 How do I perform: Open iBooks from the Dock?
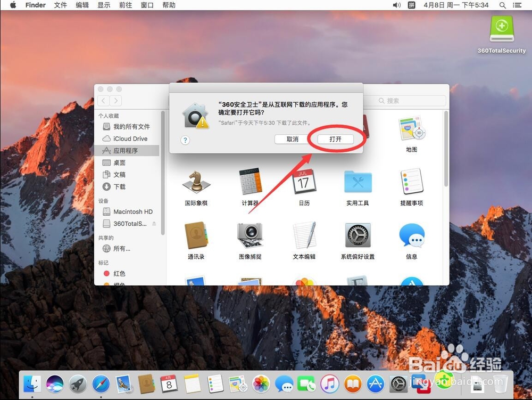pos(353,383)
